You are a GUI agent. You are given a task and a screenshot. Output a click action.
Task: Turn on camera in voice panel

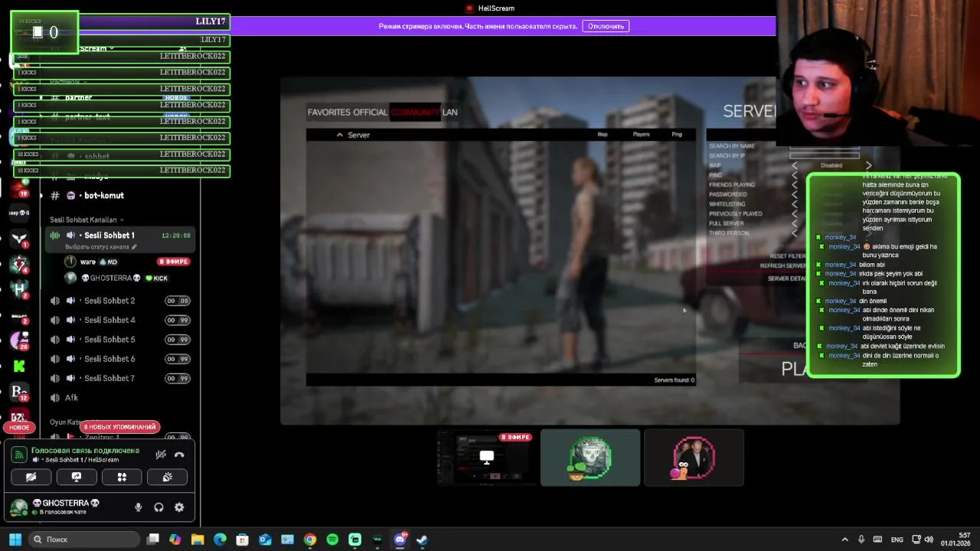click(x=31, y=477)
